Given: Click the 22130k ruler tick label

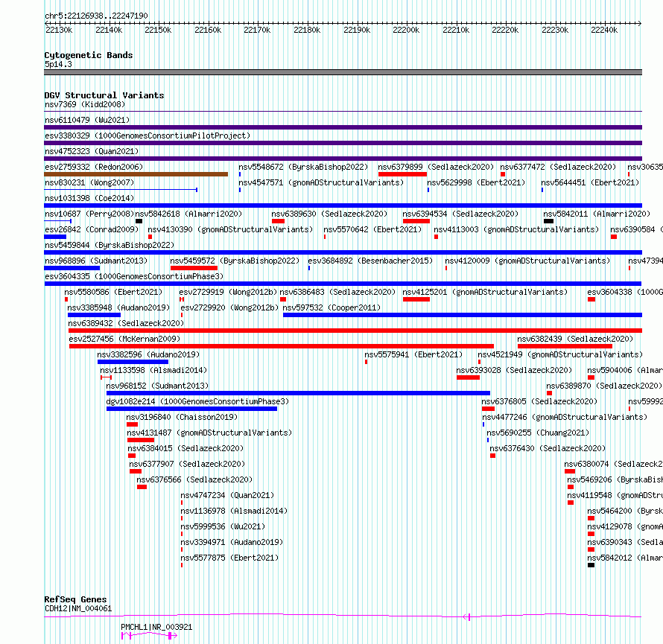Looking at the screenshot, I should tap(59, 30).
